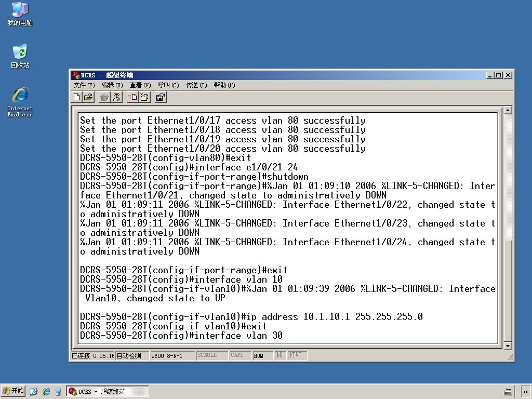Click the line 'interface vlan 30'
The image size is (532, 399).
tap(181, 336)
